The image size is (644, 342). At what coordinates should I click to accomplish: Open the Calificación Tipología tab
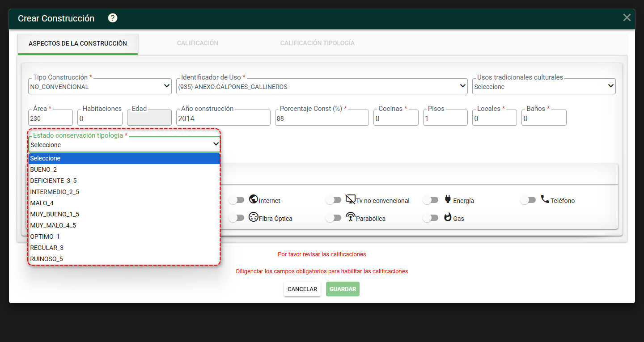coord(318,43)
